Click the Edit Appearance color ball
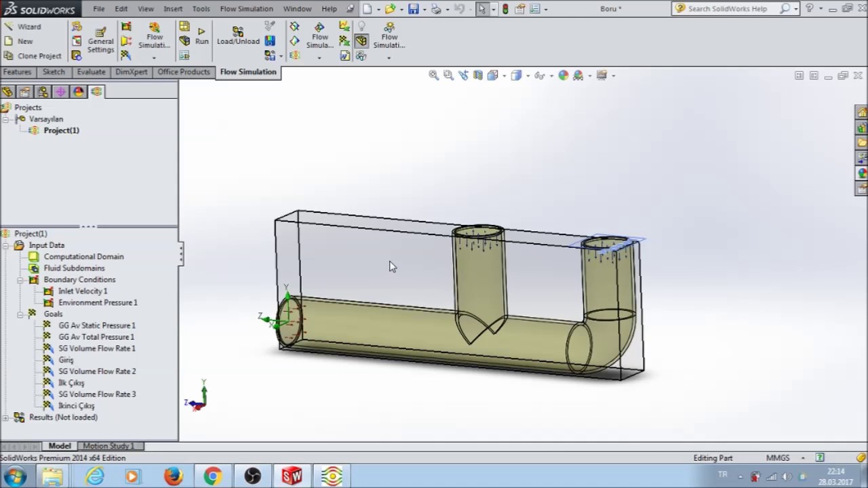The height and width of the screenshot is (488, 868). (x=563, y=75)
